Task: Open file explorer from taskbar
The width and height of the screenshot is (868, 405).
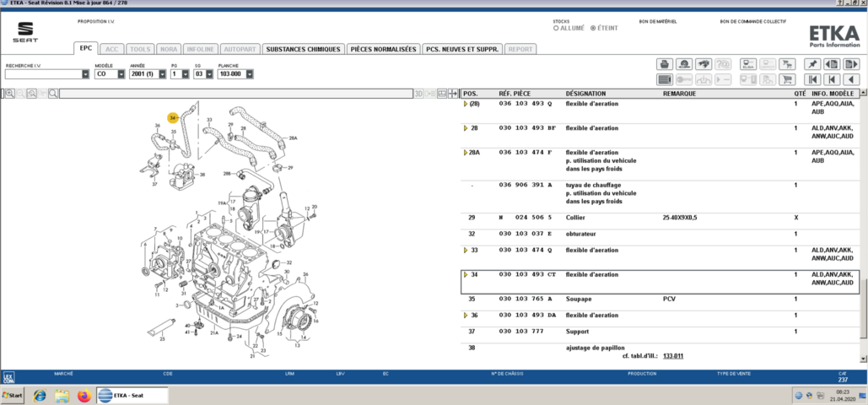Action: (62, 396)
